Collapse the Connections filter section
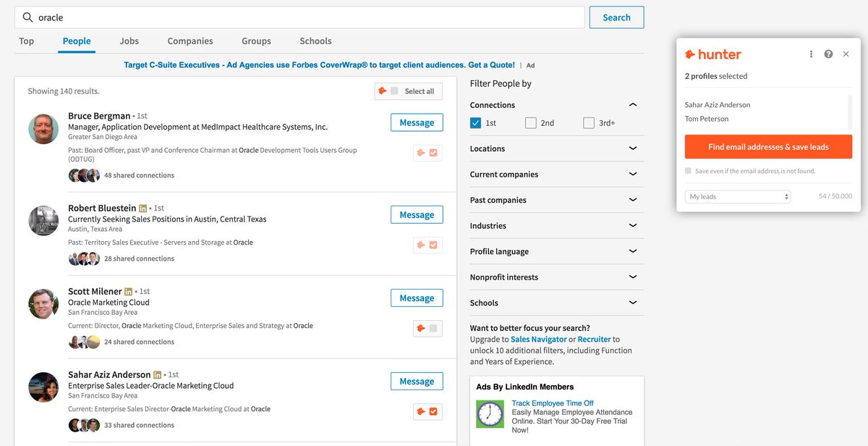The image size is (868, 446). pyautogui.click(x=633, y=105)
